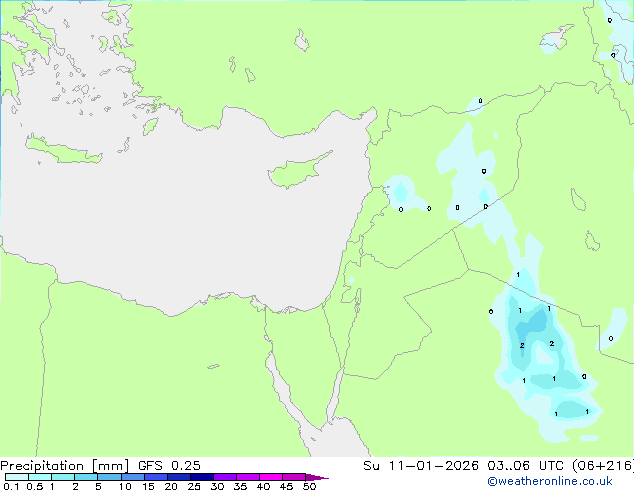Click the '50' legend scale label
The image size is (634, 490).
click(x=310, y=486)
